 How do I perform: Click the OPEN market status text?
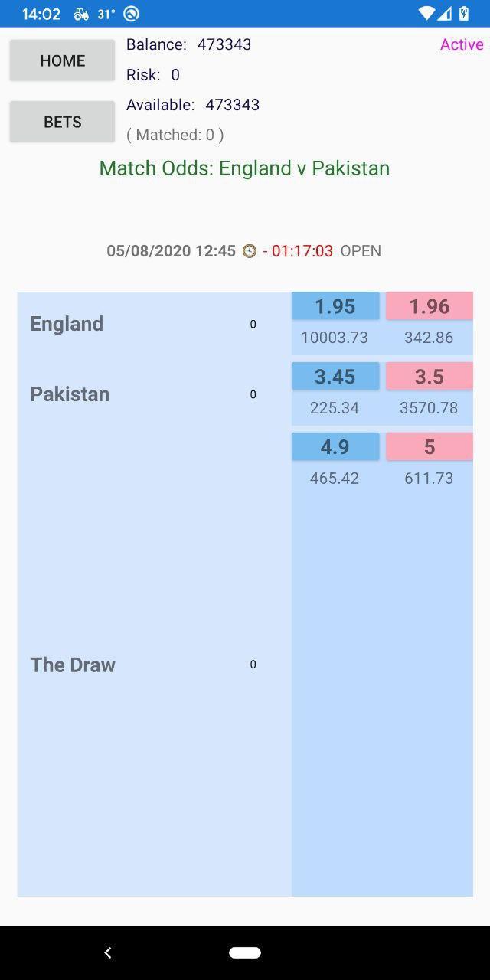361,251
